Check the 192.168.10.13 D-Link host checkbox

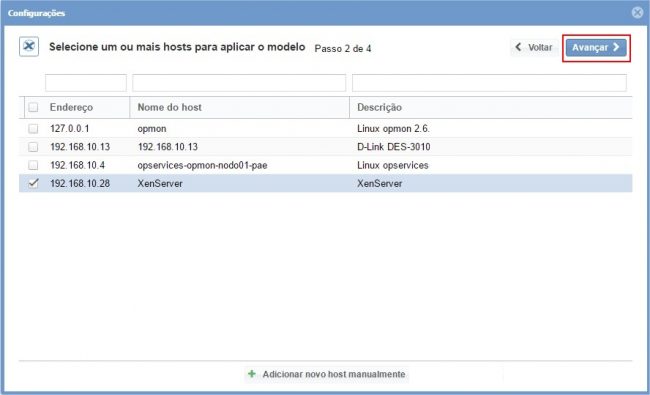[33, 147]
